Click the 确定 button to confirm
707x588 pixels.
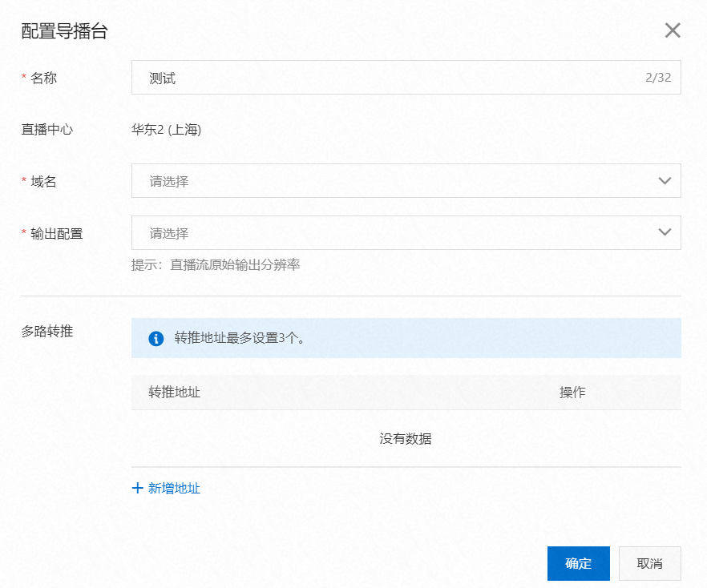[578, 563]
